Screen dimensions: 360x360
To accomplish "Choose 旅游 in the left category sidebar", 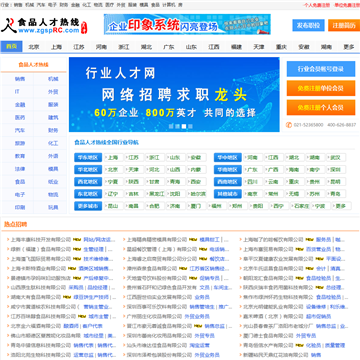I will click(x=20, y=143).
